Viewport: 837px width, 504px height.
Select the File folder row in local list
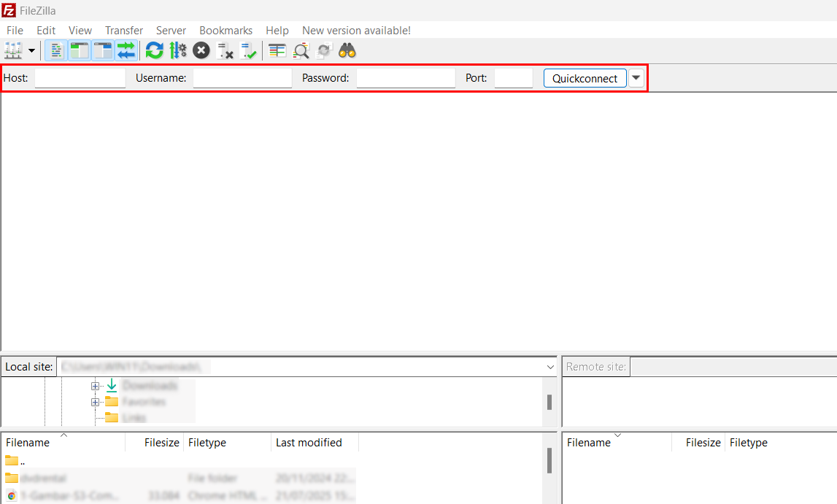[x=179, y=478]
